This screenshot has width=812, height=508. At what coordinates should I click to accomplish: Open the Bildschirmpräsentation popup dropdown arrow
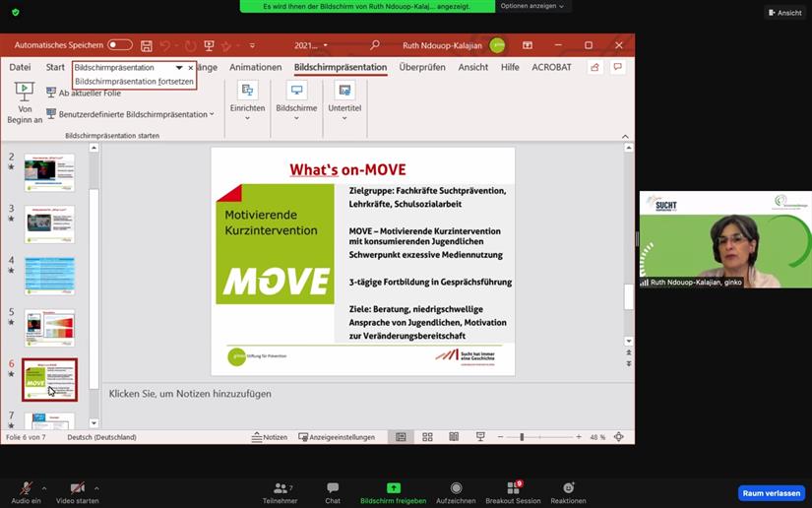[179, 68]
